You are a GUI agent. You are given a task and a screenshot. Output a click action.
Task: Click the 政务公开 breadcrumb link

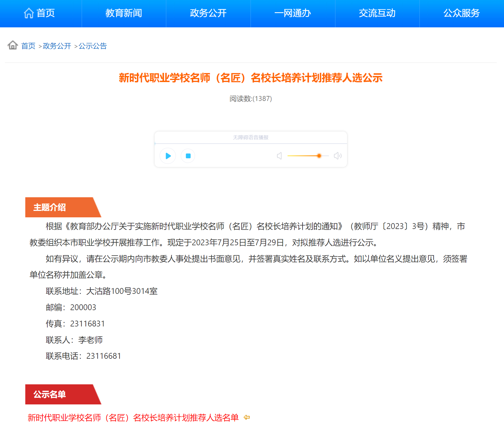(x=57, y=46)
